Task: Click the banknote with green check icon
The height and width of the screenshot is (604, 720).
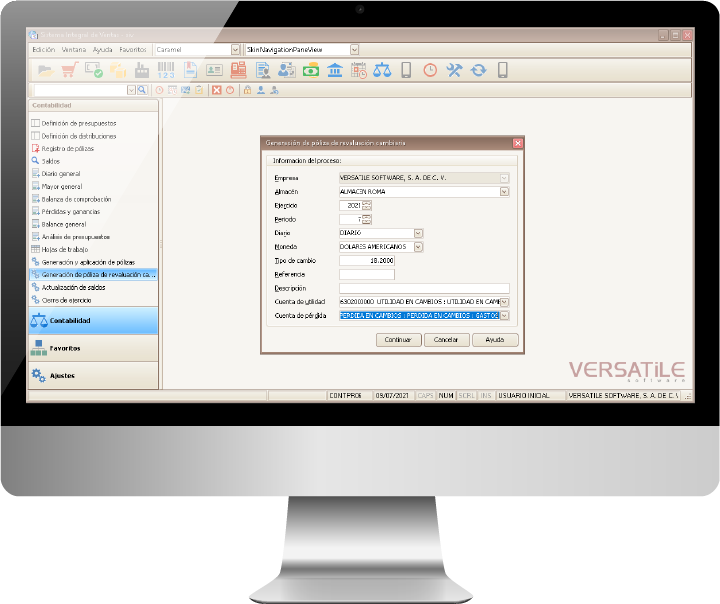Action: (94, 70)
